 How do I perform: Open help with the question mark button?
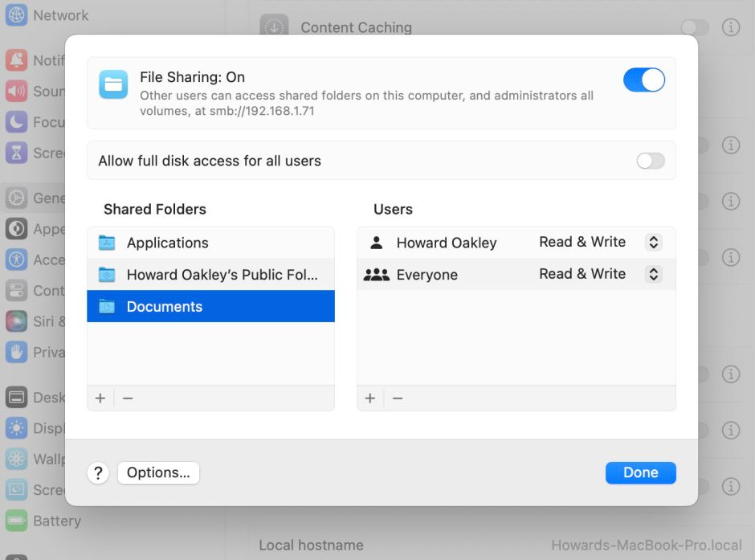pyautogui.click(x=98, y=473)
